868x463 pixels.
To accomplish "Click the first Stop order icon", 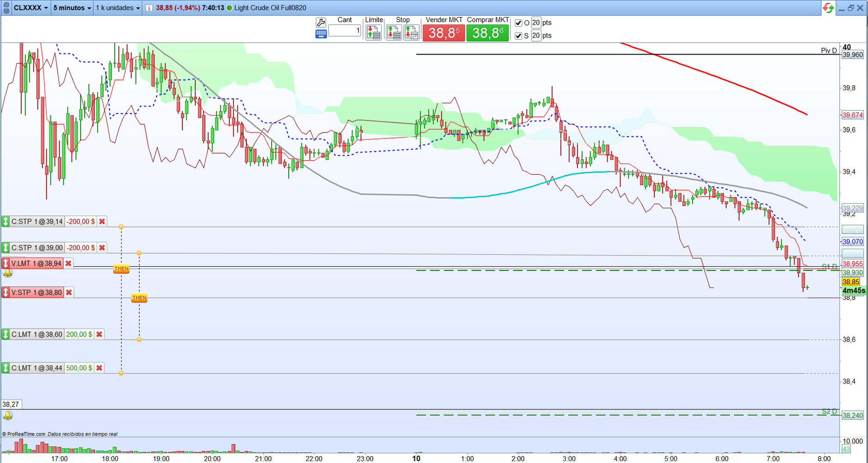I will (394, 32).
